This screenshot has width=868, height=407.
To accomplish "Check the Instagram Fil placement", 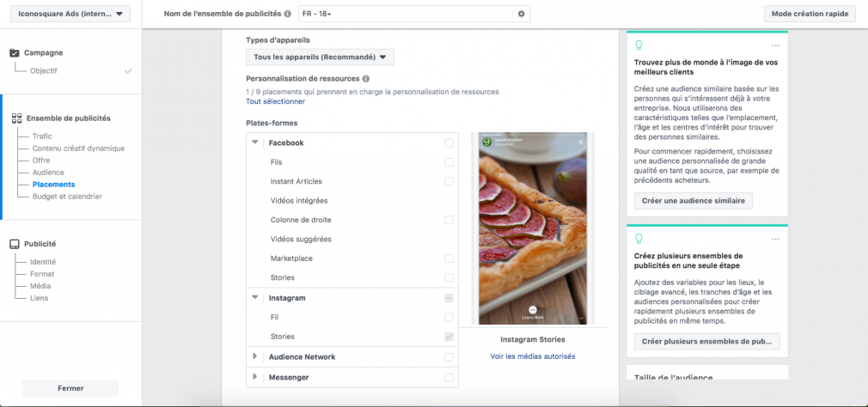I will (x=449, y=318).
